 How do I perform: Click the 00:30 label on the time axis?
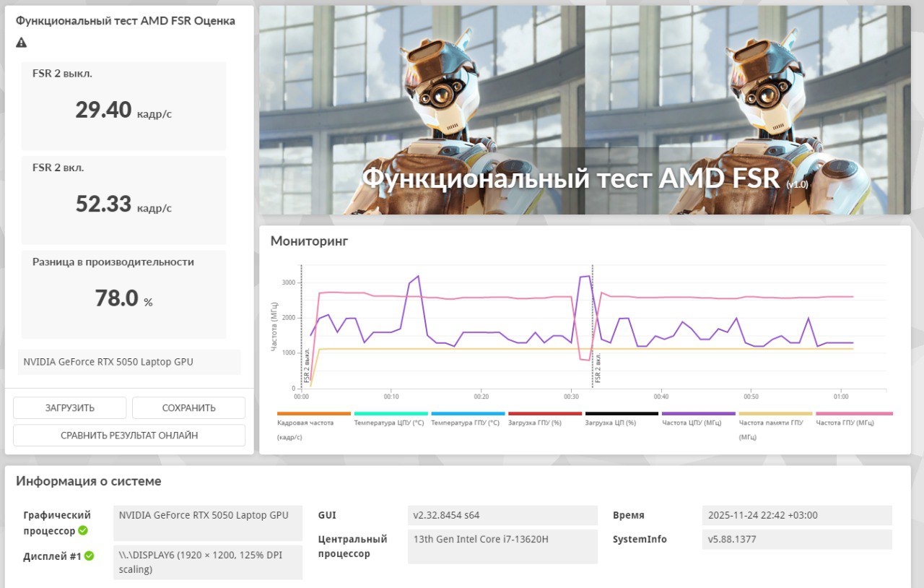coord(571,397)
